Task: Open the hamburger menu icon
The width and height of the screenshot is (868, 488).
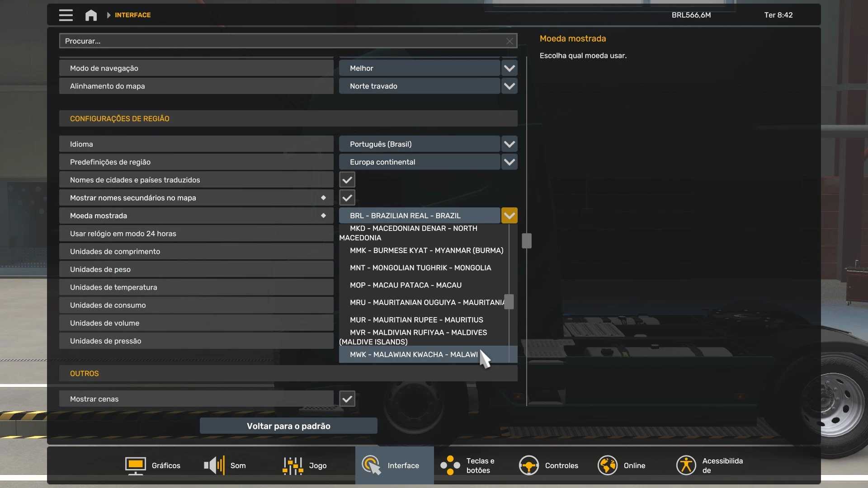Action: coord(66,15)
